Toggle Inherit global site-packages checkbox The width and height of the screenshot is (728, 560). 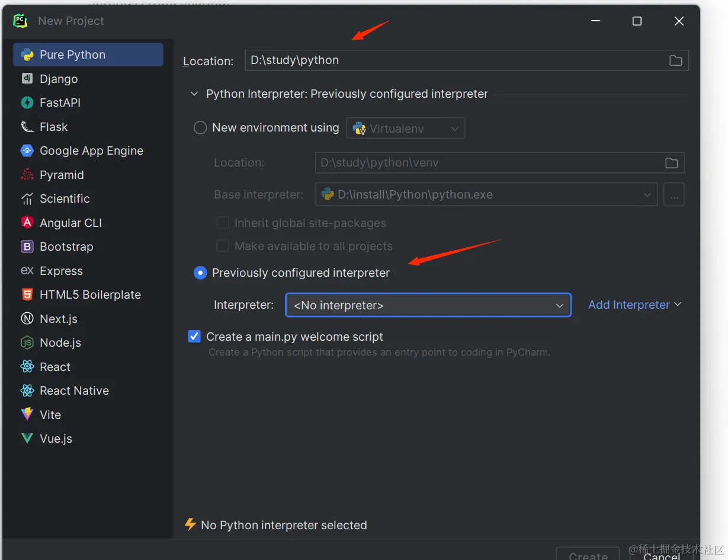223,223
